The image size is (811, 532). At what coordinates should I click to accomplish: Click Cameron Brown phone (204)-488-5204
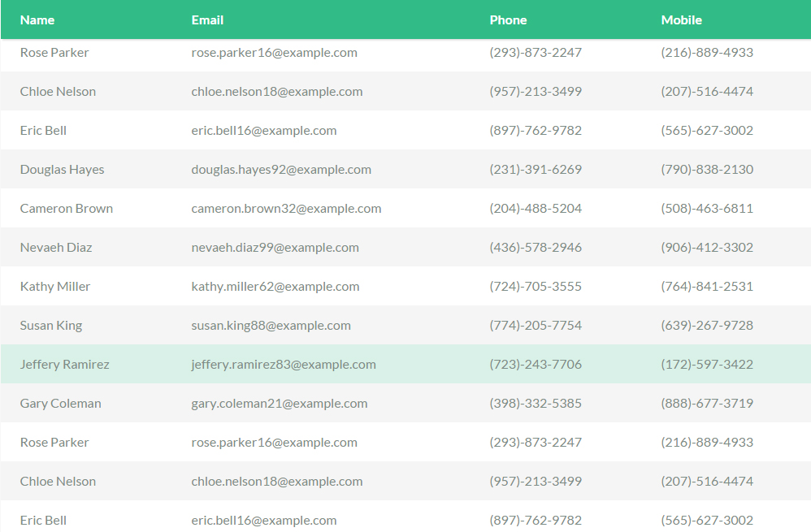pos(536,209)
